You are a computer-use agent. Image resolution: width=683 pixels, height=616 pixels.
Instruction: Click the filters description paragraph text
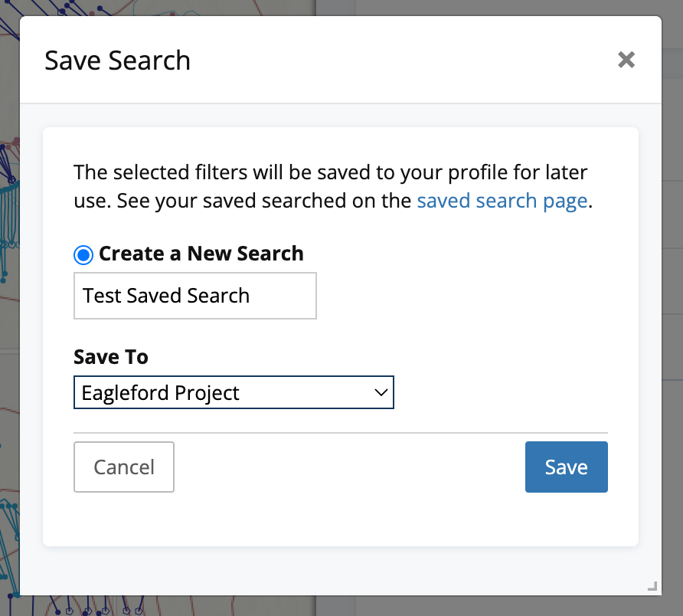pyautogui.click(x=333, y=186)
